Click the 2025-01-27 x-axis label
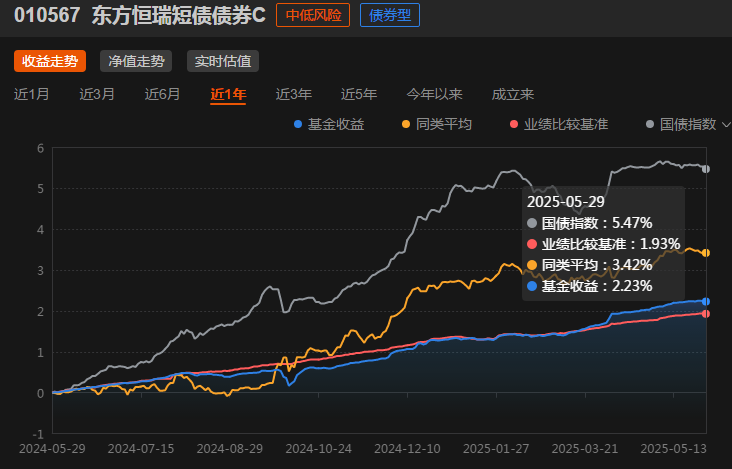Image resolution: width=732 pixels, height=469 pixels. [496, 448]
